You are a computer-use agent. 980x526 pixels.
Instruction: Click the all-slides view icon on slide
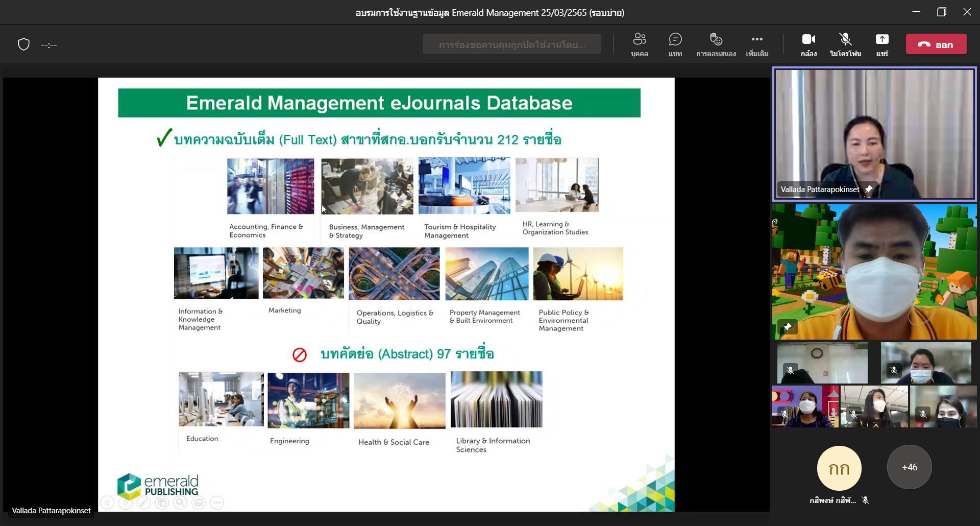click(x=162, y=503)
